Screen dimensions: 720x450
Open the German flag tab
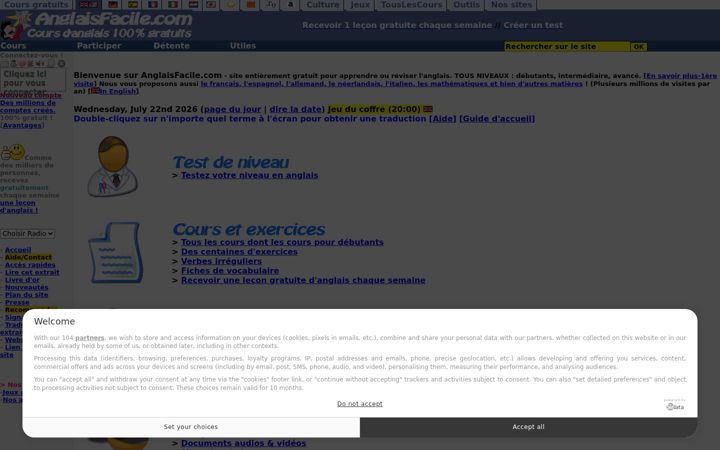(112, 5)
